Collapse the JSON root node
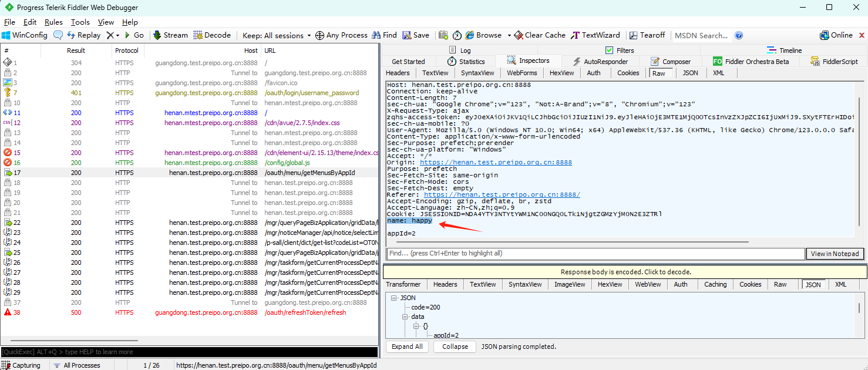The width and height of the screenshot is (868, 370). coord(395,298)
